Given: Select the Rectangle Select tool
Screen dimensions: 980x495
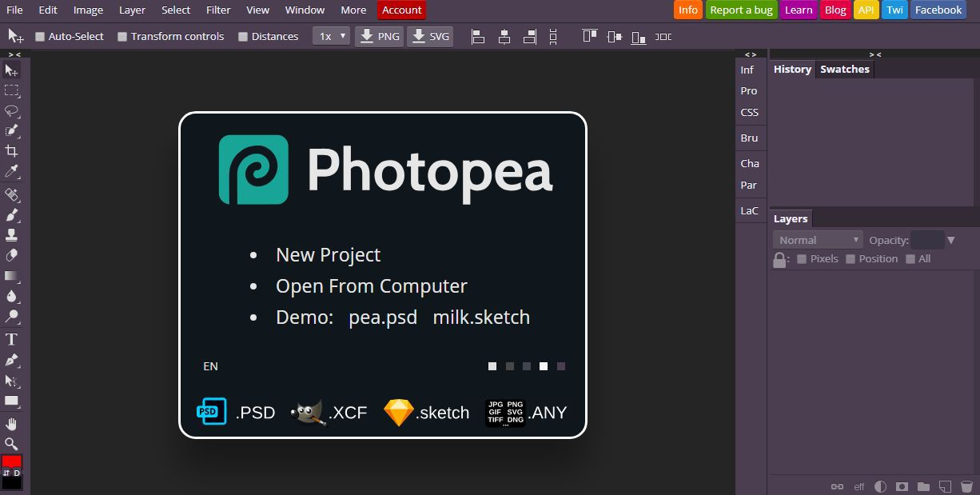Looking at the screenshot, I should pyautogui.click(x=12, y=90).
